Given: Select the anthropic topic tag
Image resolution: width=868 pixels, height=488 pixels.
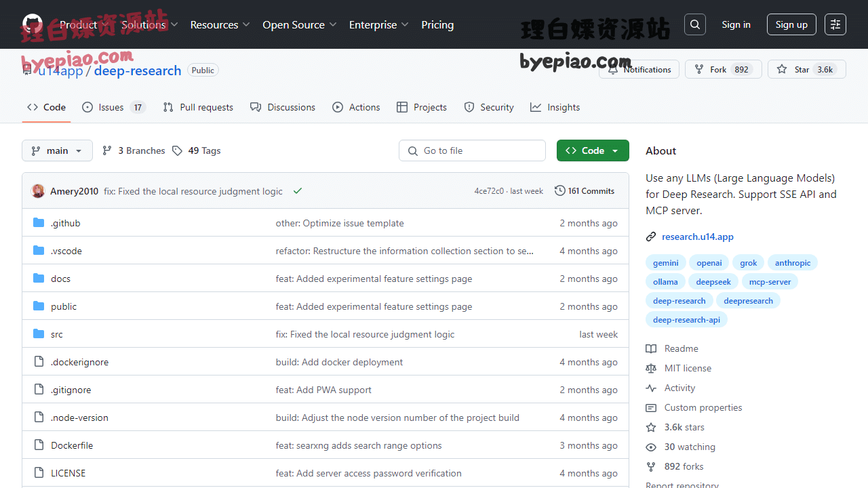Looking at the screenshot, I should click(x=793, y=263).
